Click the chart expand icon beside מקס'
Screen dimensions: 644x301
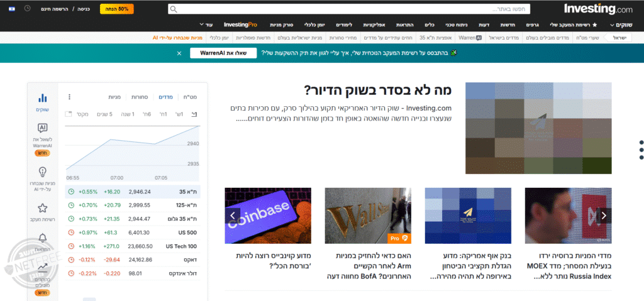[x=68, y=114]
